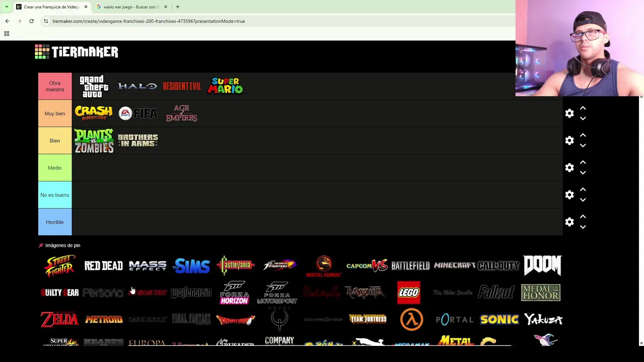Pick the Minecraft logo
This screenshot has height=362, width=644.
pos(455,265)
